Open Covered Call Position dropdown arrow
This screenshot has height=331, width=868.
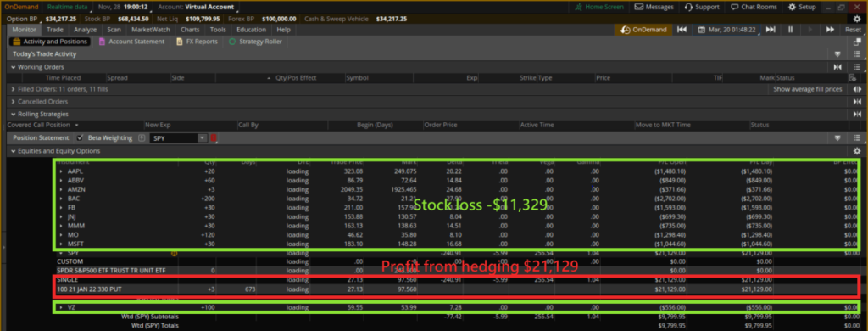click(76, 126)
